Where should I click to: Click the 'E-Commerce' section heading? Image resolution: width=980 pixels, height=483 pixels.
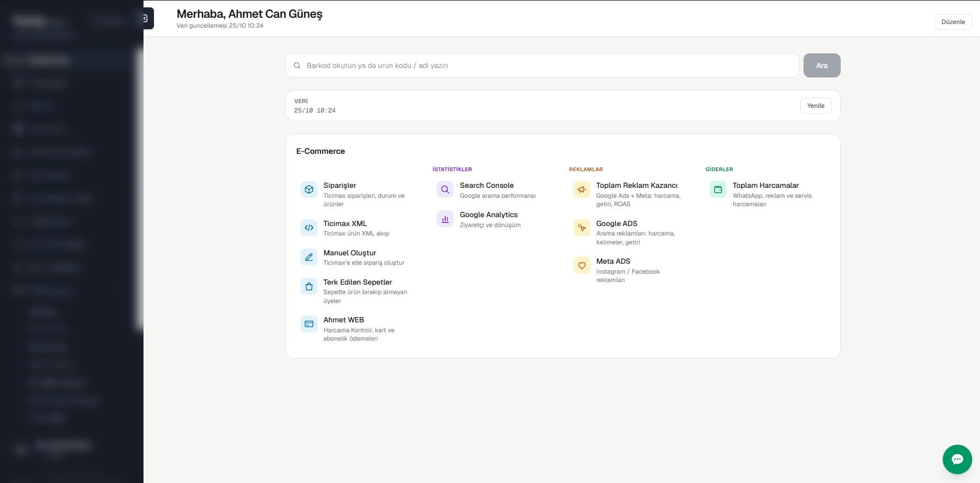[321, 151]
